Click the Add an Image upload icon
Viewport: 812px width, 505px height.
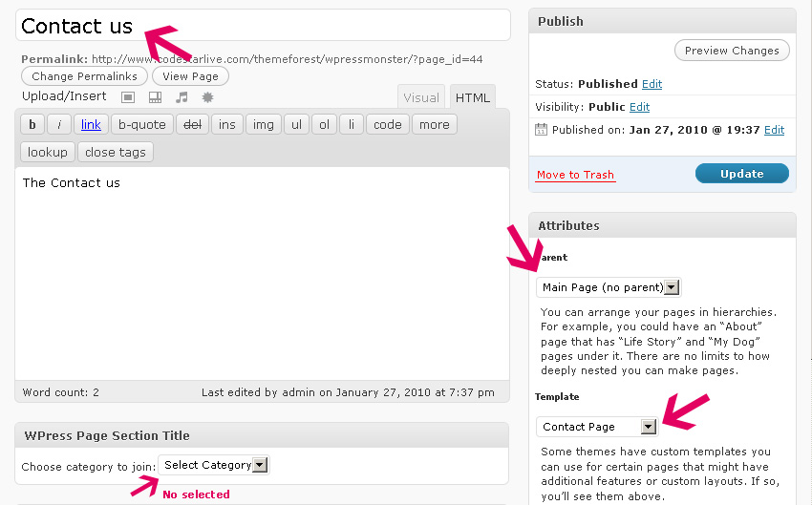pyautogui.click(x=128, y=97)
